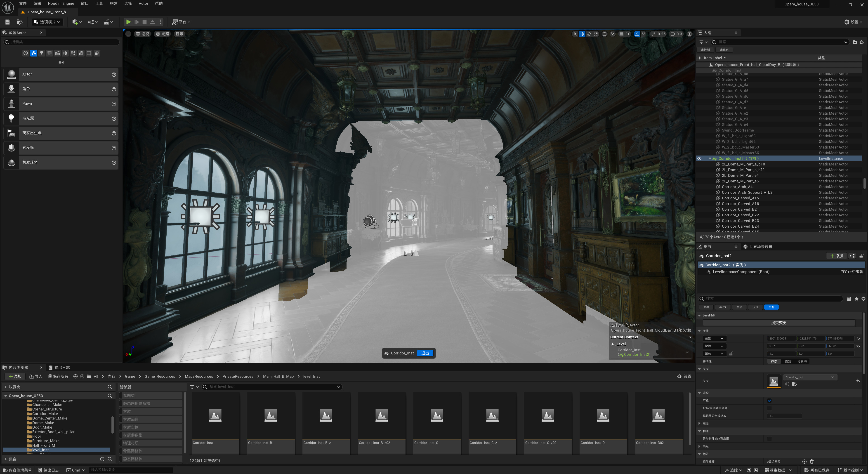Select the Cinematic clapperboard category icon
The width and height of the screenshot is (868, 474).
pos(57,53)
